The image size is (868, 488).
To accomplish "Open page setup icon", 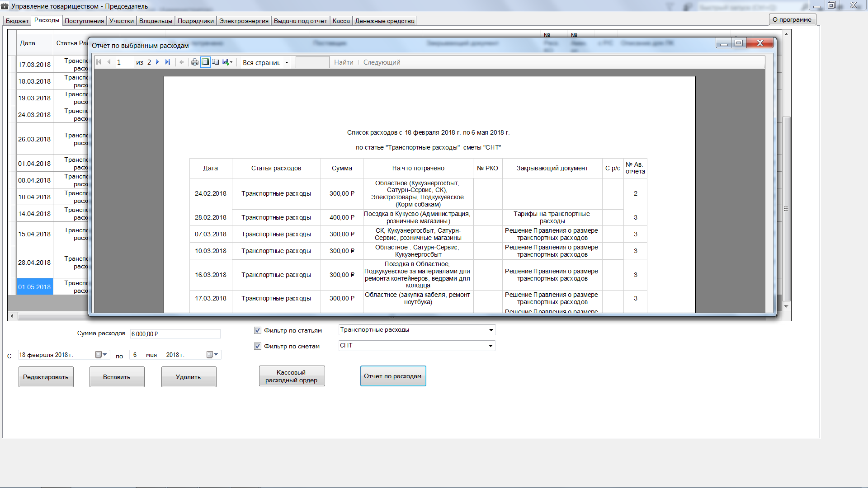I will [216, 62].
